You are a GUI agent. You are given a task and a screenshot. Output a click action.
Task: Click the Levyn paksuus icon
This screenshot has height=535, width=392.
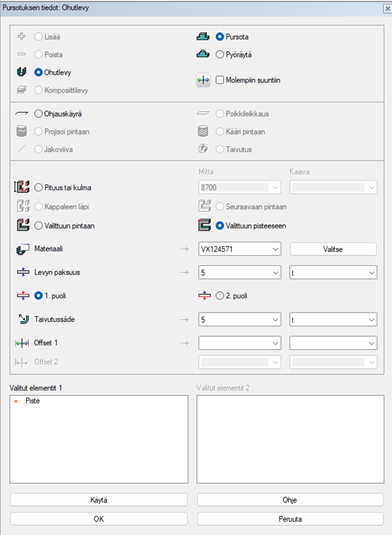point(23,272)
